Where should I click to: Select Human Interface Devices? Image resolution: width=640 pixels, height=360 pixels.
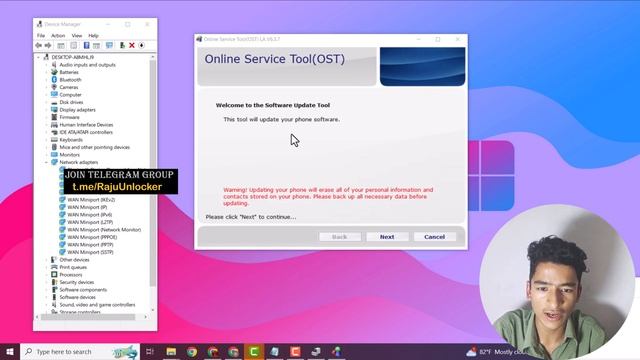coord(86,124)
